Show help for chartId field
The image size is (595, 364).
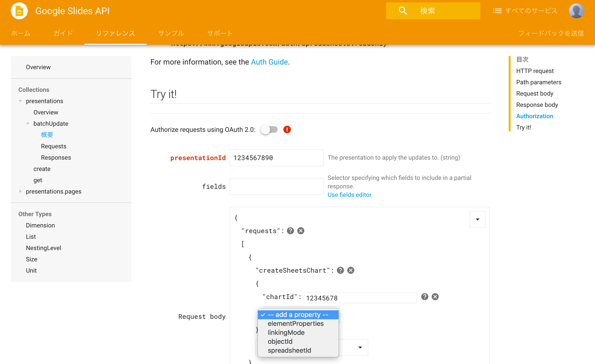(x=425, y=297)
